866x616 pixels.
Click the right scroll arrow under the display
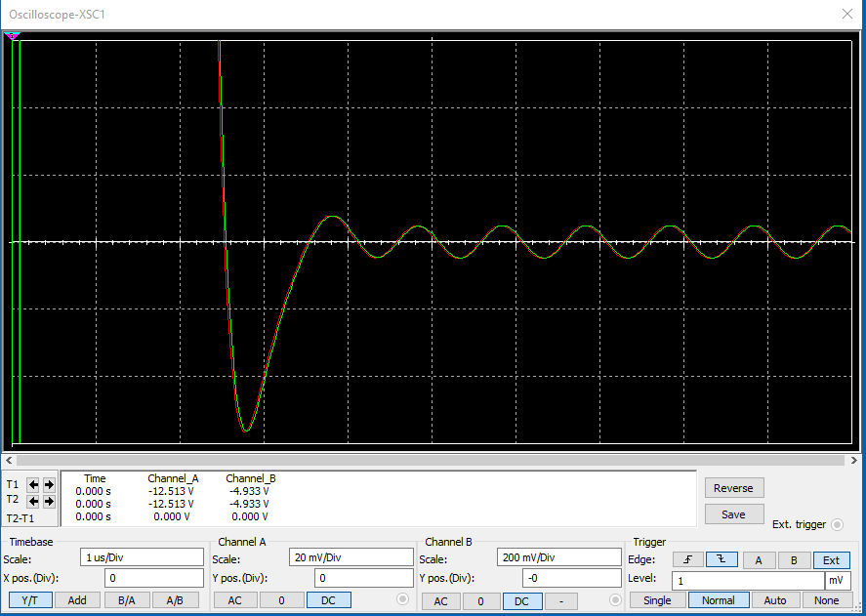(x=856, y=460)
